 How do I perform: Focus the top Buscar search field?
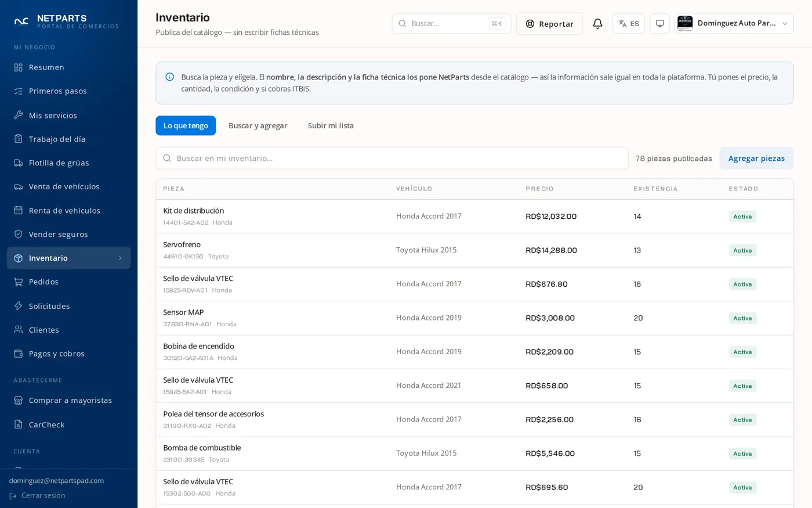point(451,24)
